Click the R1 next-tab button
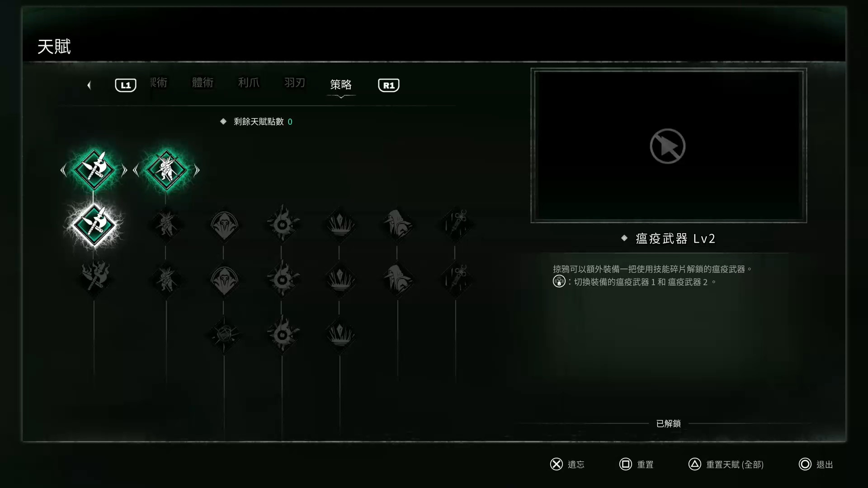868x488 pixels. 389,85
